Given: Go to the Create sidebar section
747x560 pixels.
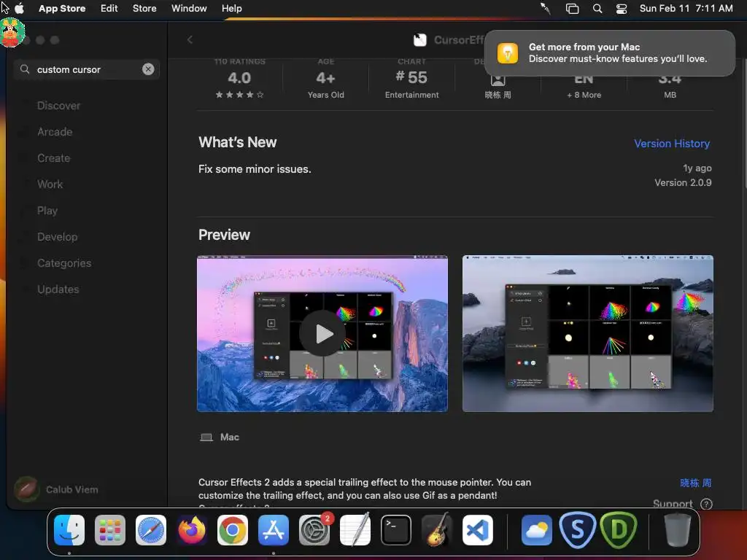Looking at the screenshot, I should (x=53, y=158).
